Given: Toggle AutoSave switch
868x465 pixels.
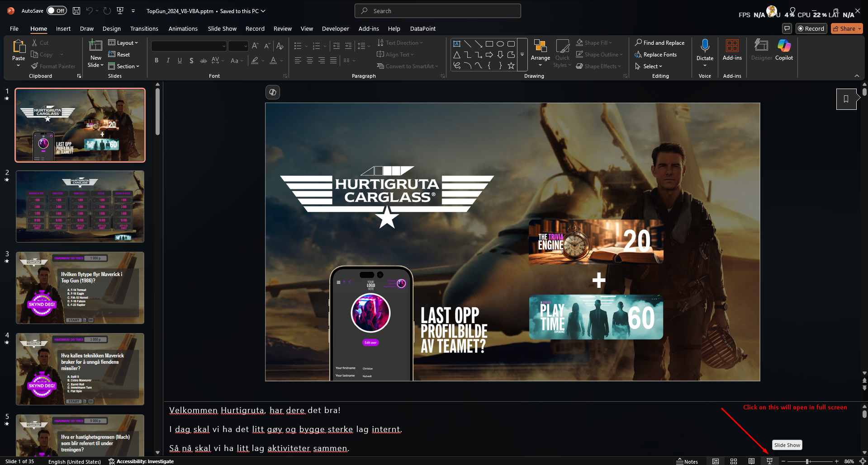Looking at the screenshot, I should pos(57,10).
